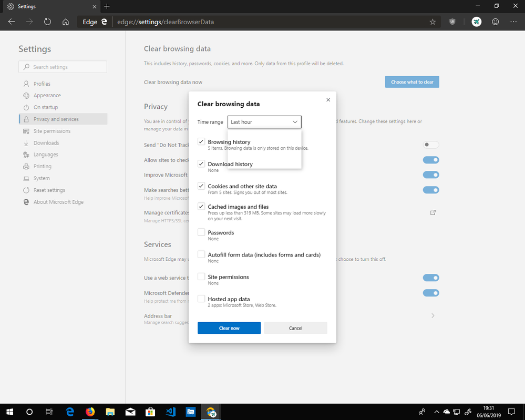Viewport: 525px width, 420px height.
Task: Open the uBlock shield extension icon
Action: coord(452,22)
